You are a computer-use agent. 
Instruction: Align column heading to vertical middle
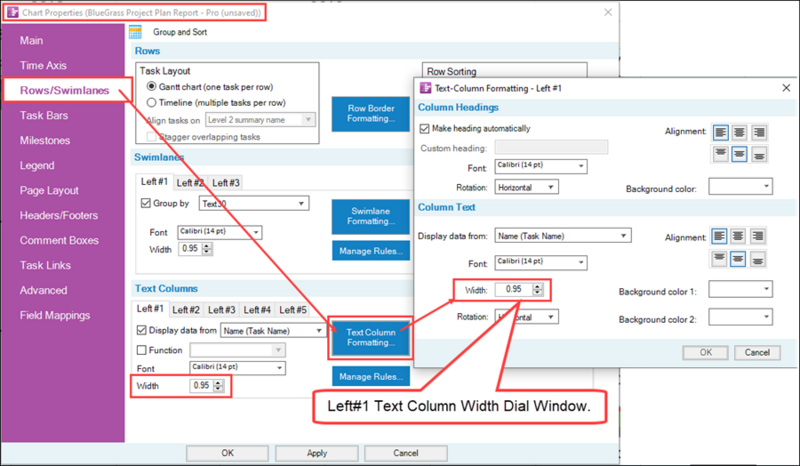point(739,154)
